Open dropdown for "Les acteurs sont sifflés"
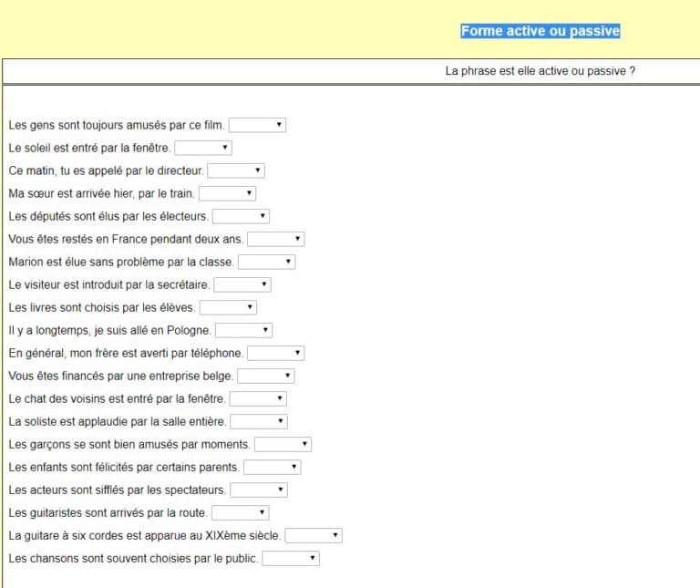Viewport: 700px width, 588px height. 258,490
